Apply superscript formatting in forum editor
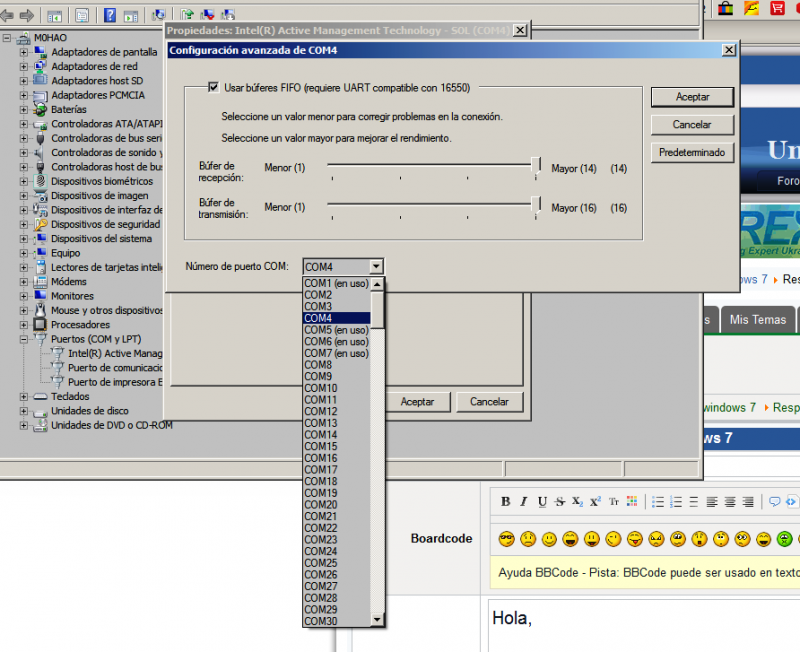Screen dimensions: 800x652 click(595, 501)
